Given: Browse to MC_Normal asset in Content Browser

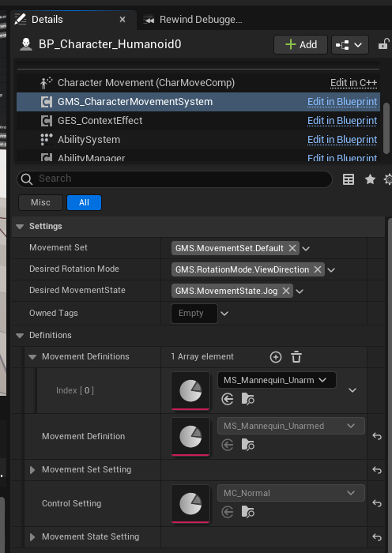Looking at the screenshot, I should 247,512.
